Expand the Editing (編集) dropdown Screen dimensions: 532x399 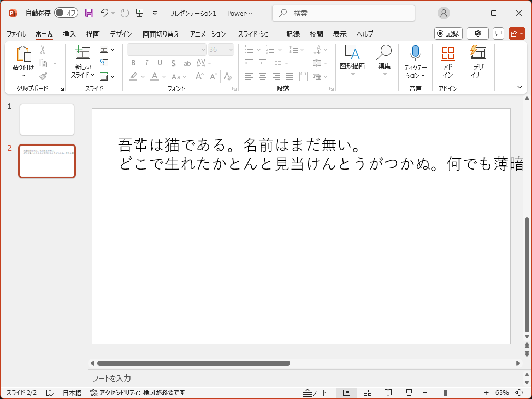(384, 62)
